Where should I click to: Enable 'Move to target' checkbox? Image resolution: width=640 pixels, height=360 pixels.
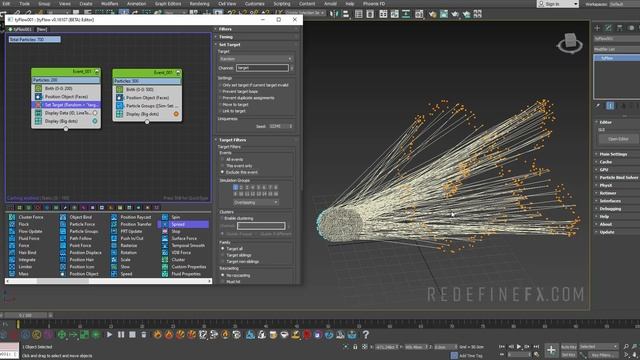pyautogui.click(x=220, y=104)
